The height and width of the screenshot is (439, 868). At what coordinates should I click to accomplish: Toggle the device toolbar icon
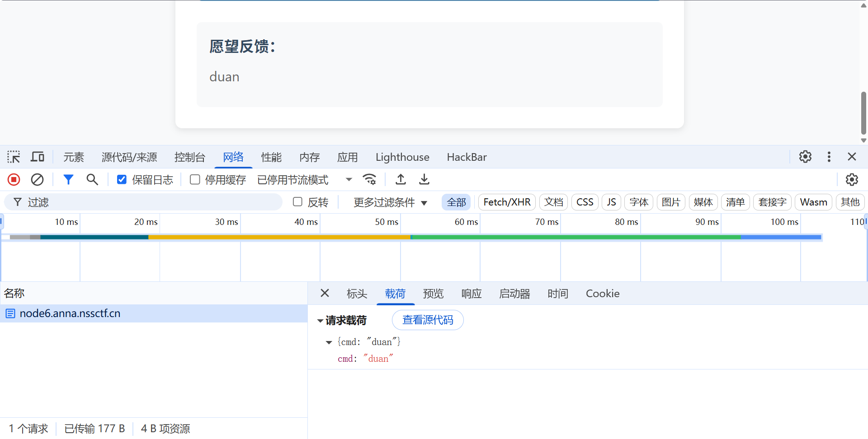(x=38, y=157)
